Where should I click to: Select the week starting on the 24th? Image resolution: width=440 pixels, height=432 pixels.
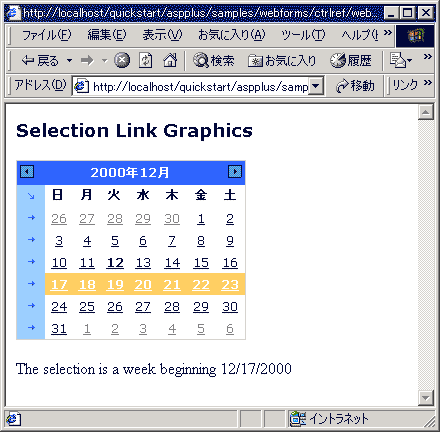pos(31,306)
